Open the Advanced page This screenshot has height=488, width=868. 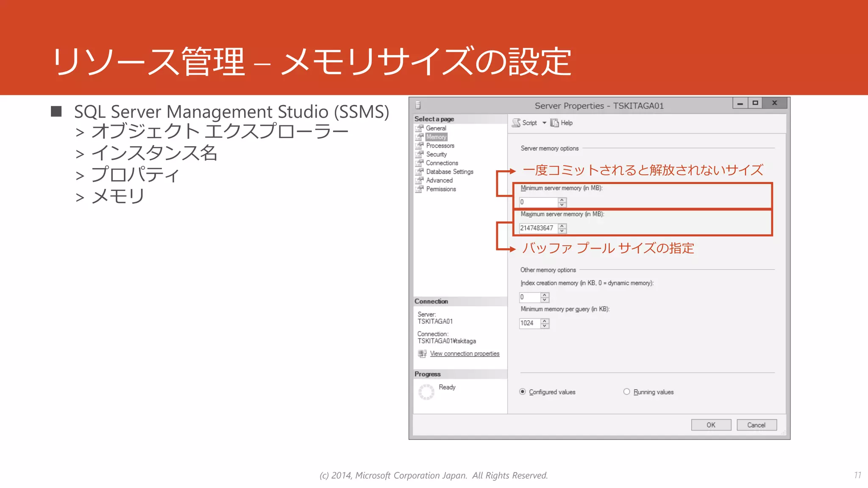coord(439,180)
